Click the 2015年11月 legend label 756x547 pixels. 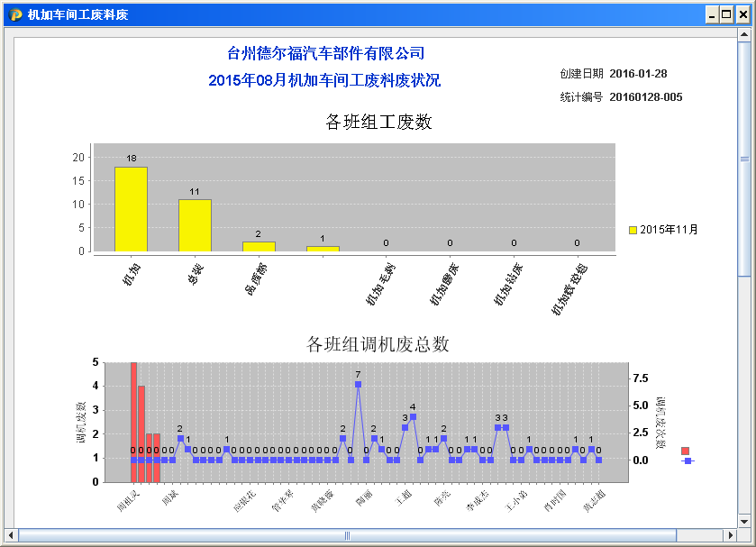pyautogui.click(x=669, y=230)
